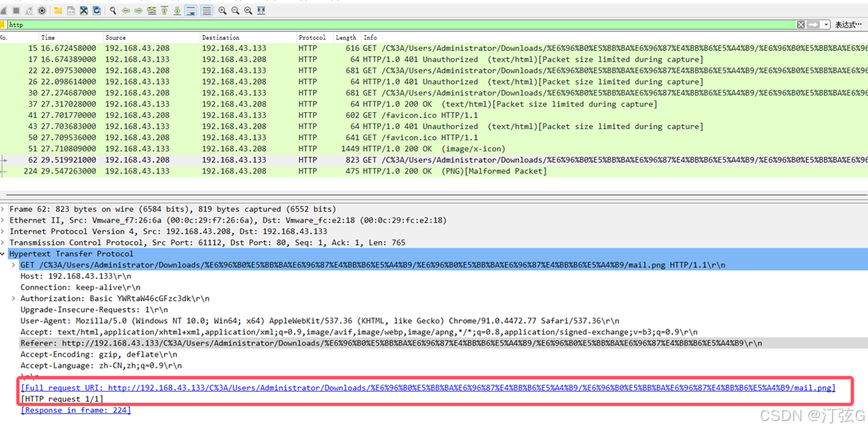Select packet 26 in the list

[434, 81]
